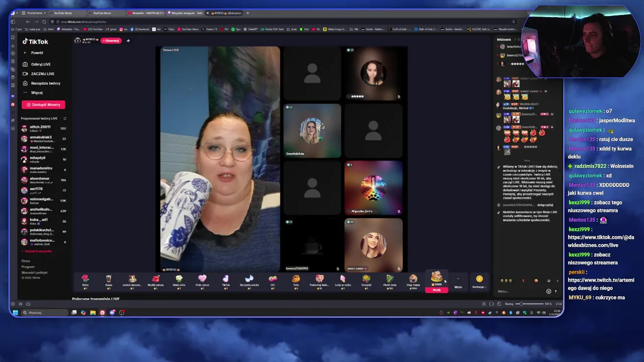Viewport: 644px width, 362px height.
Task: Open the ChatGPT bookmark
Action: click(x=251, y=29)
